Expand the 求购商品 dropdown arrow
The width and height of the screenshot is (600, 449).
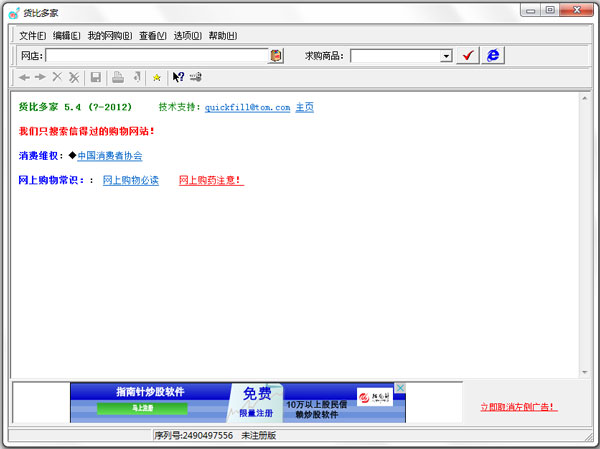click(x=446, y=56)
